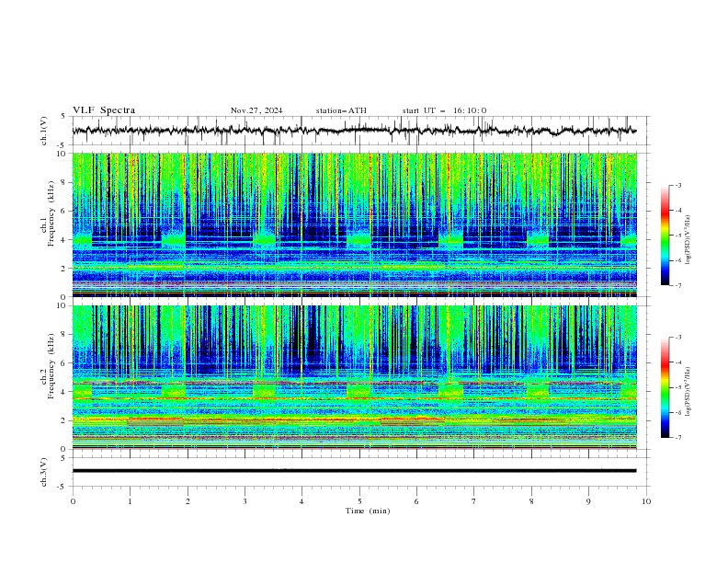Click the ch.3 flat black voltage trace
This screenshot has height=563, width=728.
pyautogui.click(x=355, y=471)
